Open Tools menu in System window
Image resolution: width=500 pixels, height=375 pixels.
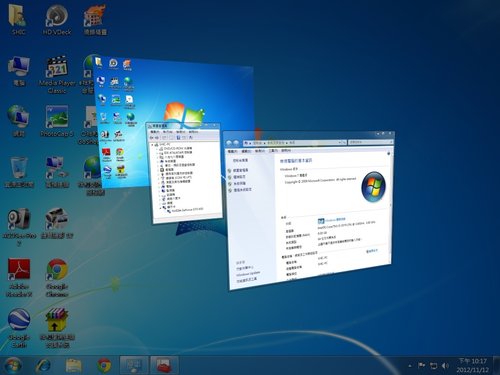coord(273,151)
